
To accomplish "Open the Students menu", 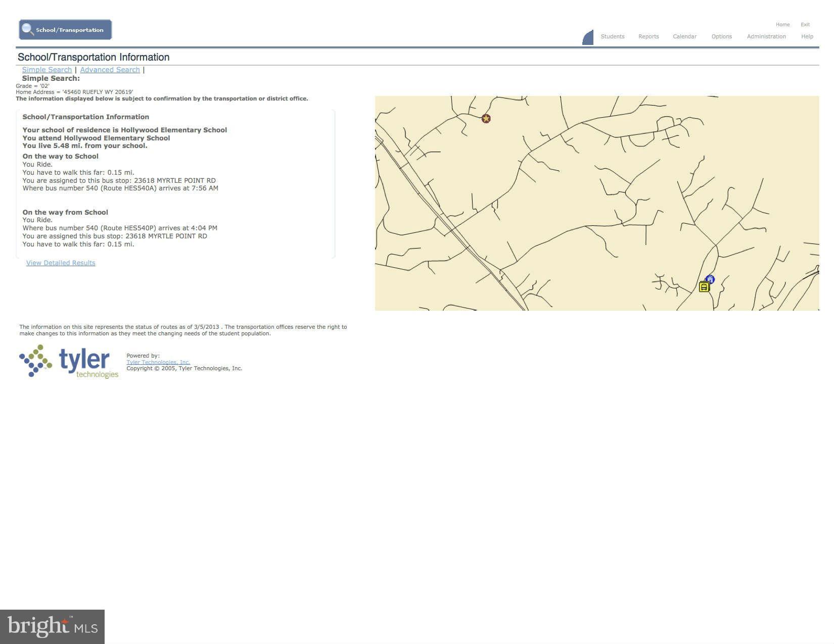I will click(x=613, y=36).
